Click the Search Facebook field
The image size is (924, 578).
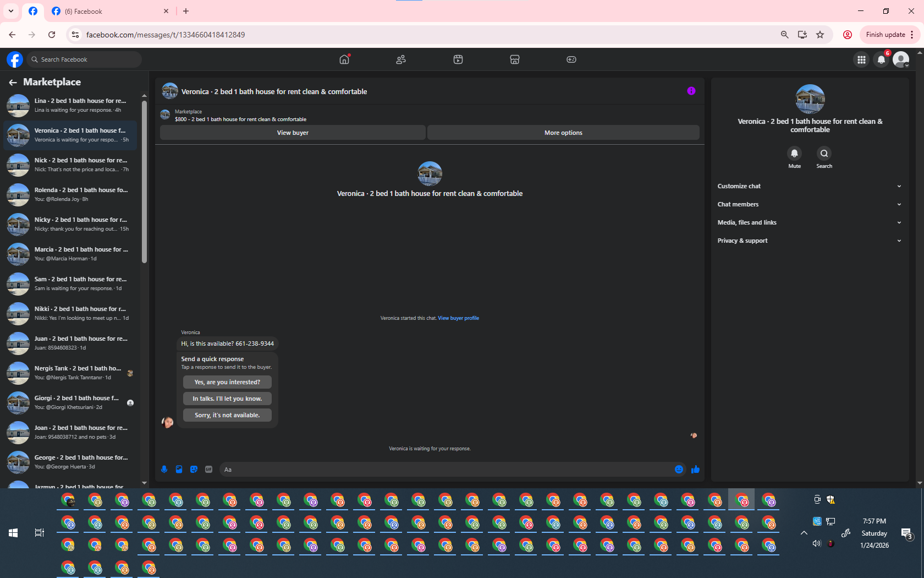tap(84, 59)
